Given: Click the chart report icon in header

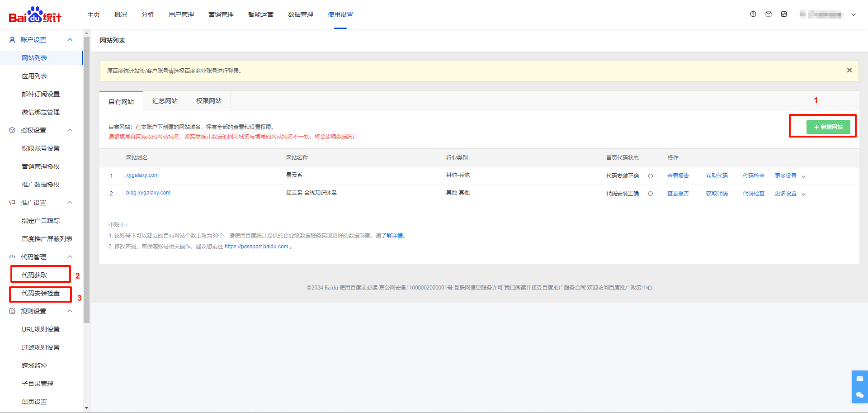Looking at the screenshot, I should tap(784, 14).
